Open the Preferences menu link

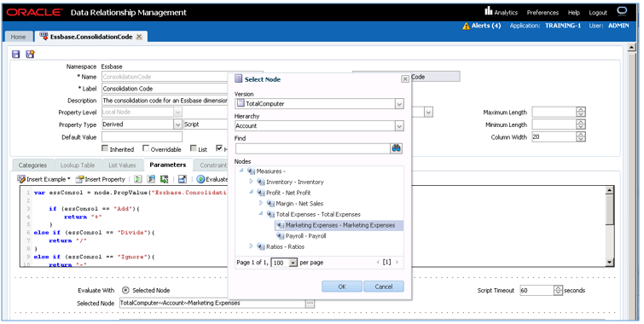point(542,13)
